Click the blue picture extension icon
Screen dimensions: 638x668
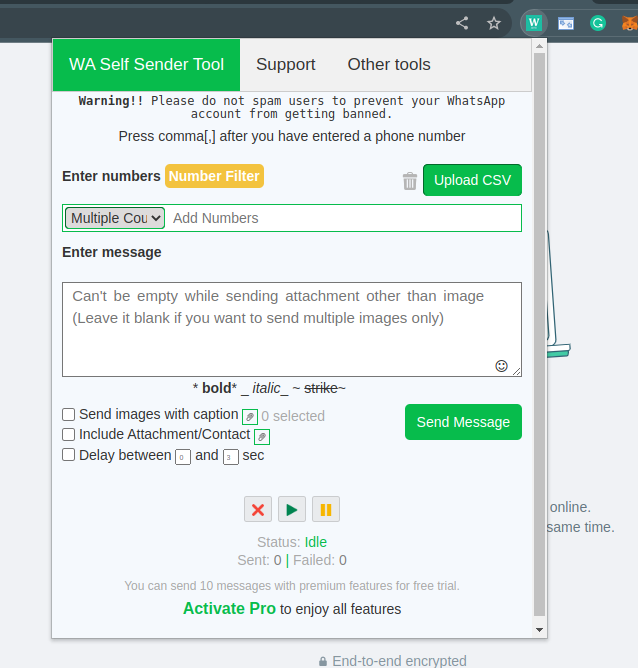coord(566,23)
